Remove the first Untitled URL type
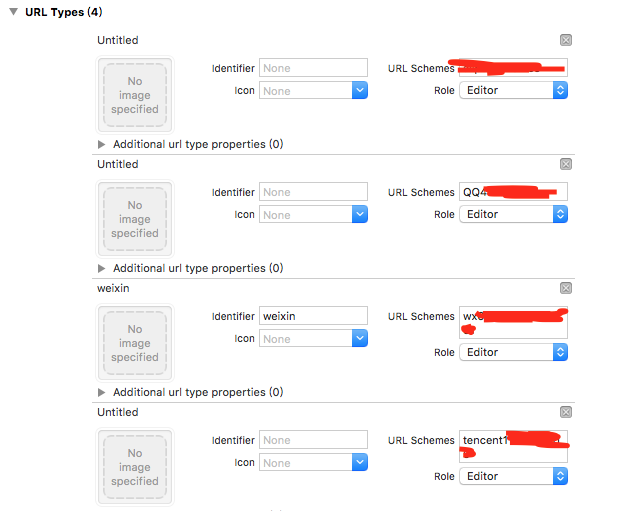This screenshot has height=511, width=637. pos(565,40)
